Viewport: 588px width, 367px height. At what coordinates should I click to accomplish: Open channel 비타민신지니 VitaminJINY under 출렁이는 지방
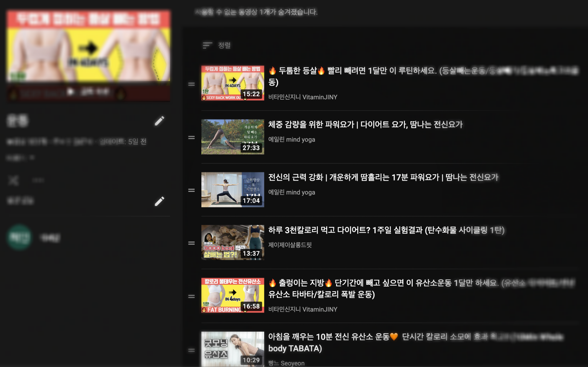(x=303, y=309)
